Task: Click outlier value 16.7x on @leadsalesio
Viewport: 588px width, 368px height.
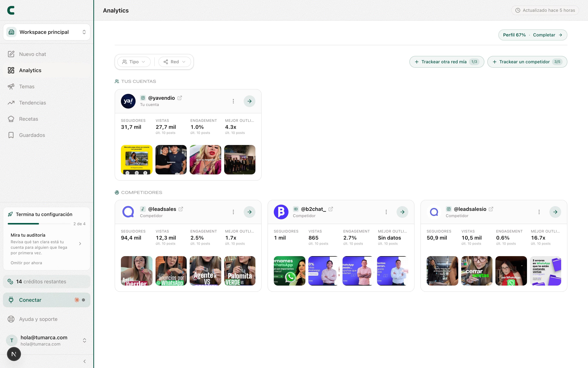Action: pos(538,238)
